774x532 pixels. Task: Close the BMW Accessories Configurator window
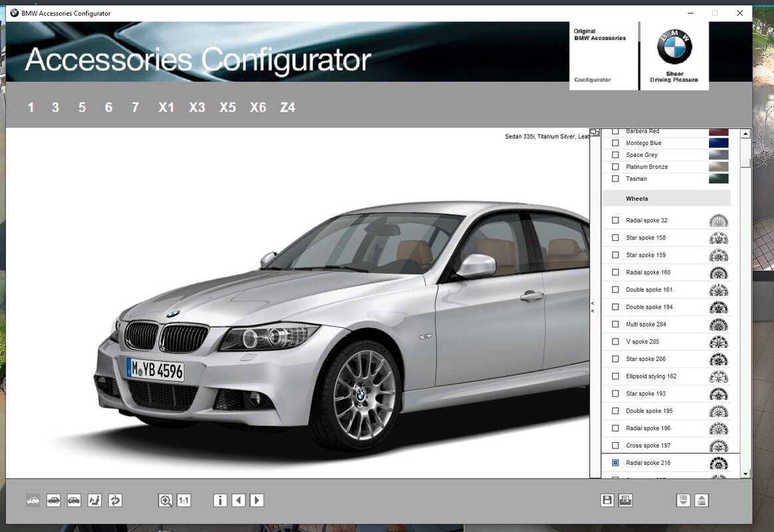(739, 13)
